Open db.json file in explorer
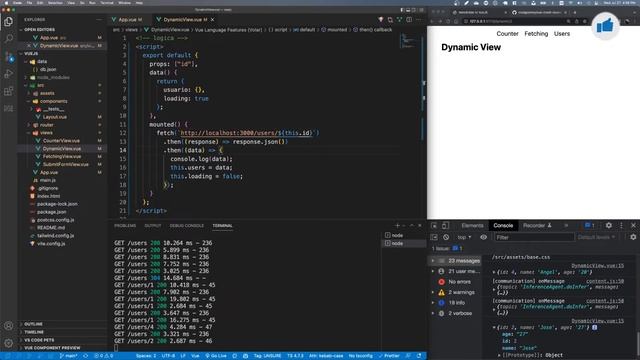640x360 pixels. pos(48,69)
